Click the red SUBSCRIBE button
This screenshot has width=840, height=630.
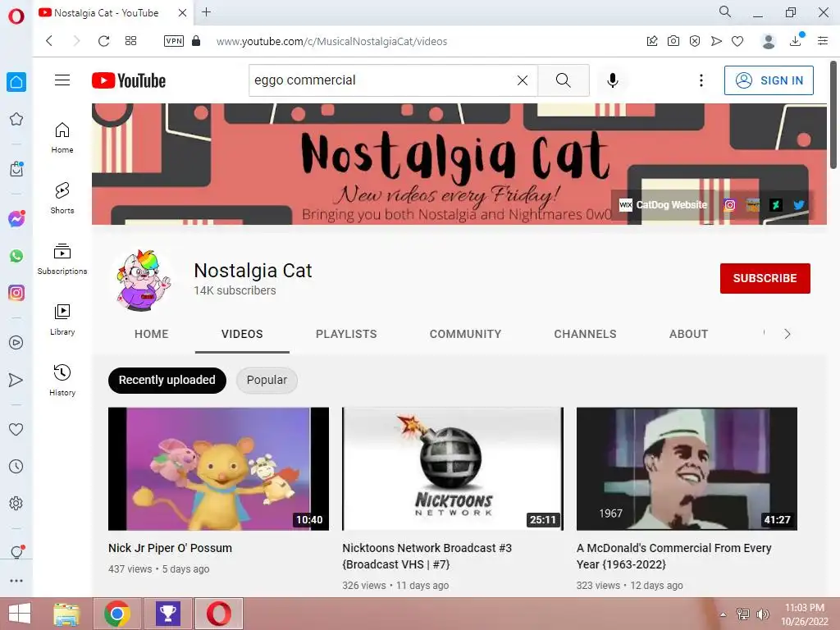click(765, 279)
